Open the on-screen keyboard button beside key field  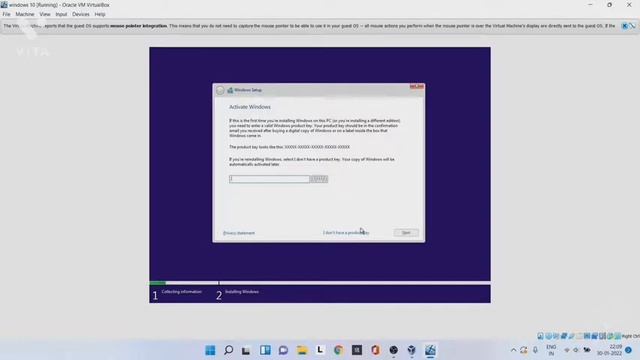coord(319,179)
